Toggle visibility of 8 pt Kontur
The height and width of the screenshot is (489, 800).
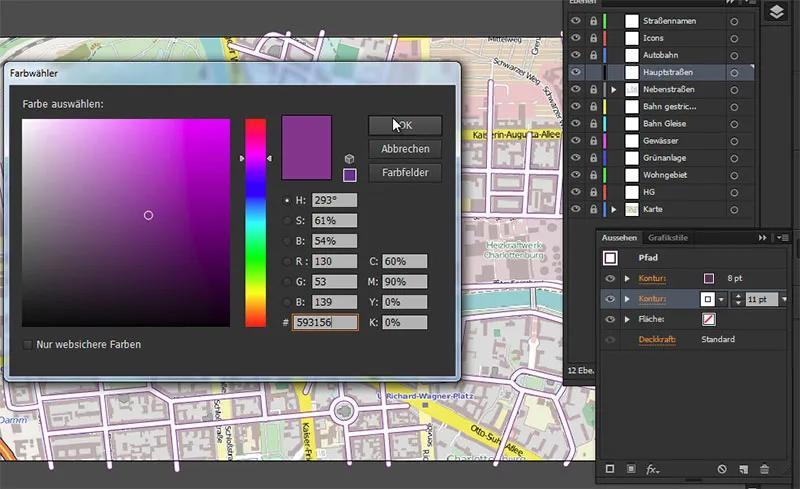point(610,278)
